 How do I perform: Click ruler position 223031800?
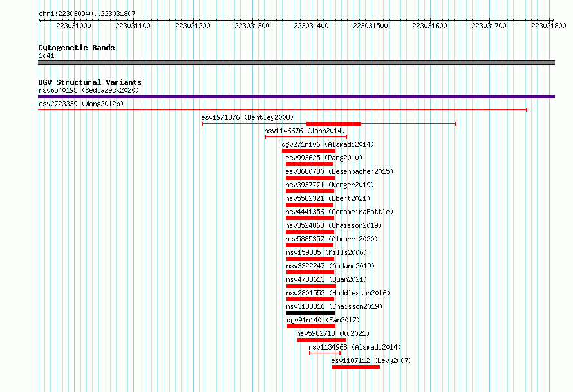pyautogui.click(x=549, y=26)
